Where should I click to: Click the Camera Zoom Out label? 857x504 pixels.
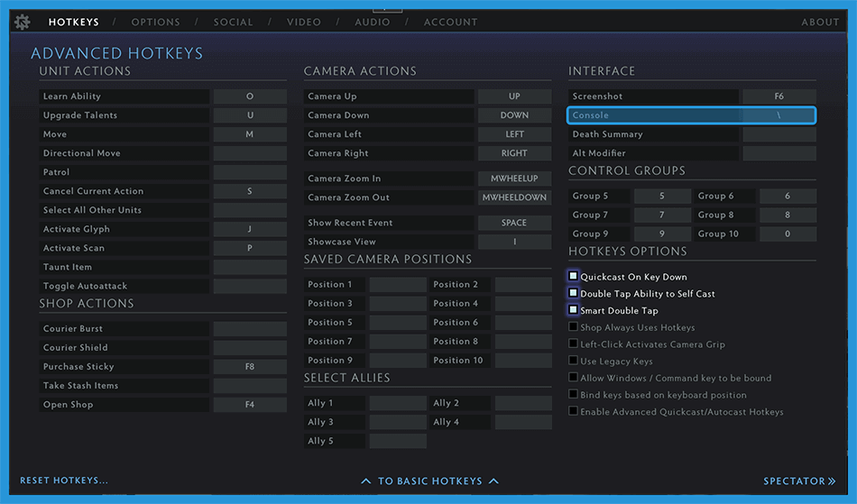click(x=349, y=197)
